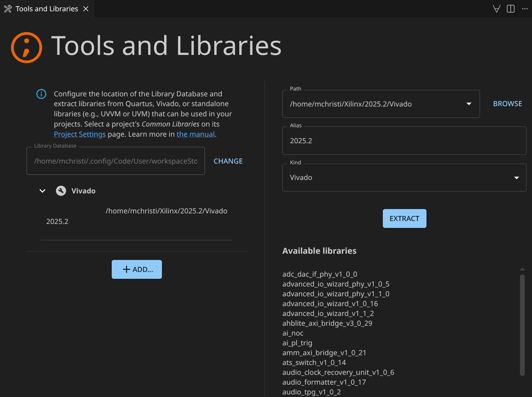Screen dimensions: 532x397
Task: Click the tools icon on the tab
Action: 8,9
